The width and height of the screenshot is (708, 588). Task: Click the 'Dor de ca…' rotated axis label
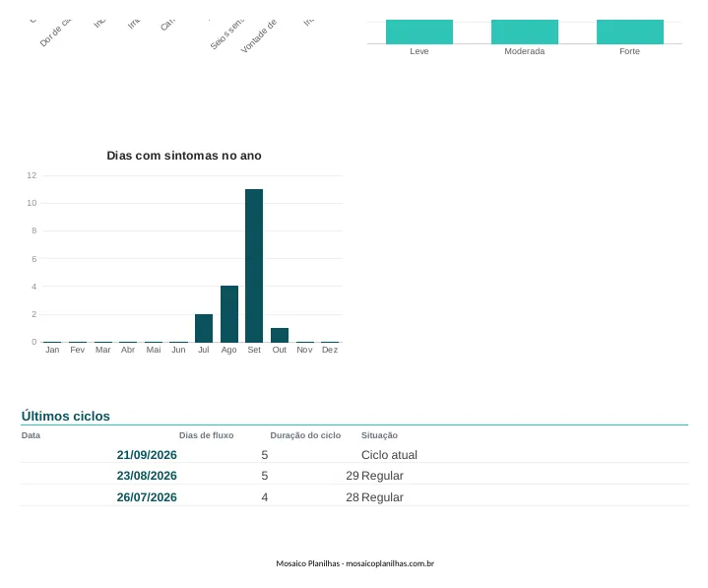(55, 33)
